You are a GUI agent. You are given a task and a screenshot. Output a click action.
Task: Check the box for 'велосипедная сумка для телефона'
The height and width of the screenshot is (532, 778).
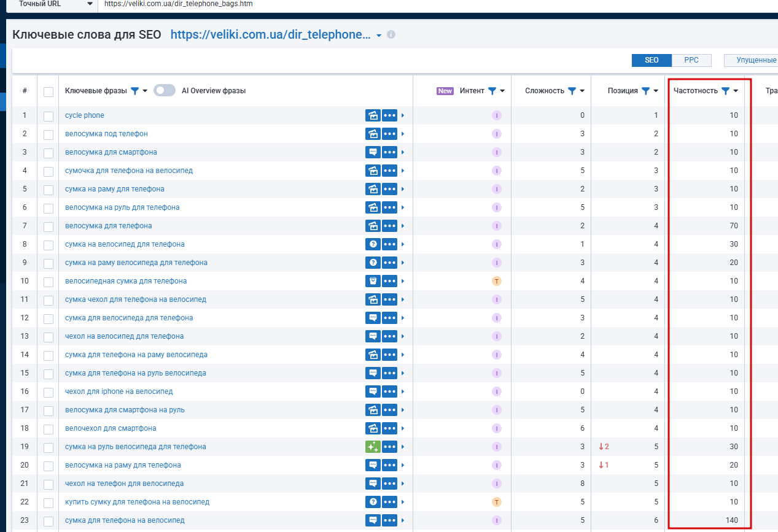[x=49, y=282]
